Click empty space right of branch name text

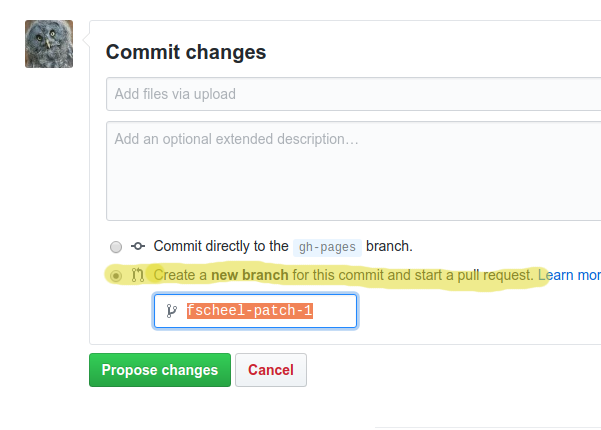334,311
